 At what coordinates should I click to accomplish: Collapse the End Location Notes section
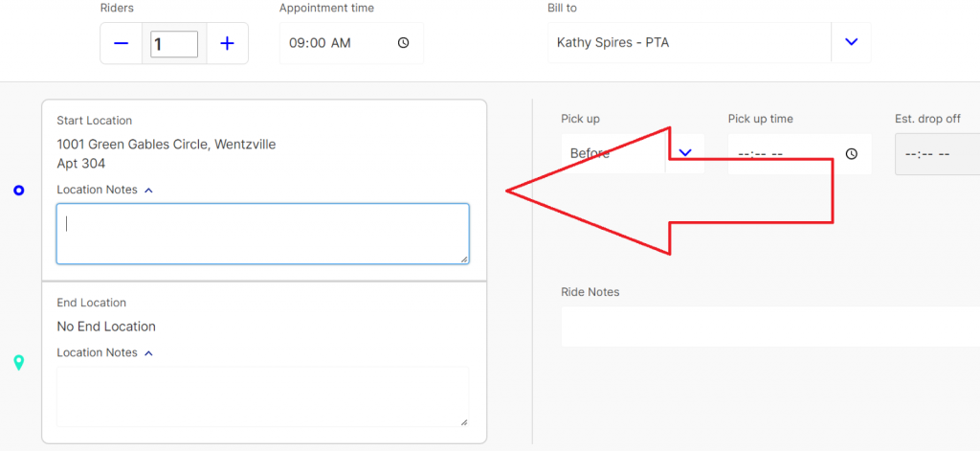pyautogui.click(x=148, y=352)
